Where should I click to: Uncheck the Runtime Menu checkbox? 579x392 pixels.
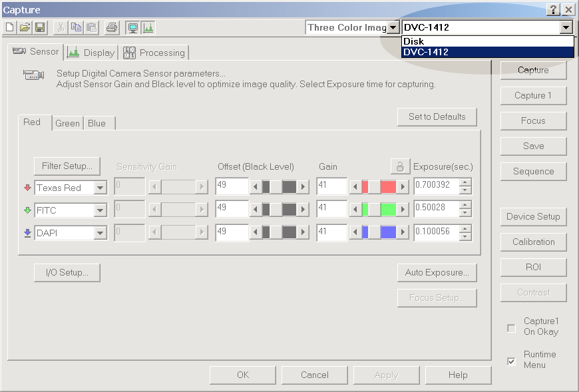pos(511,361)
